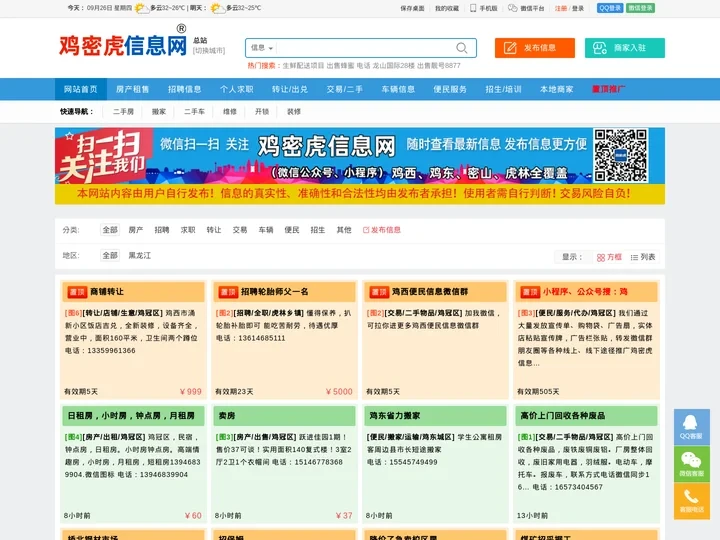Open the 鸡东省力搬家 listing title

coord(395,416)
